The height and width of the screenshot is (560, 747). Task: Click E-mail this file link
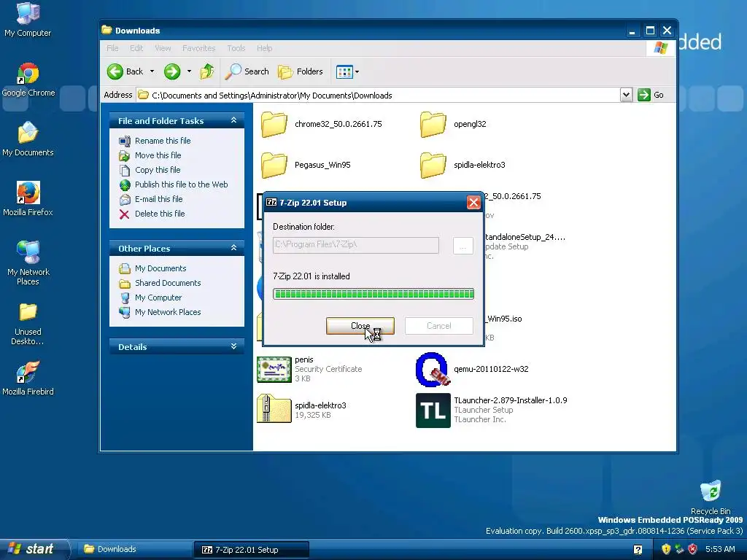(158, 199)
